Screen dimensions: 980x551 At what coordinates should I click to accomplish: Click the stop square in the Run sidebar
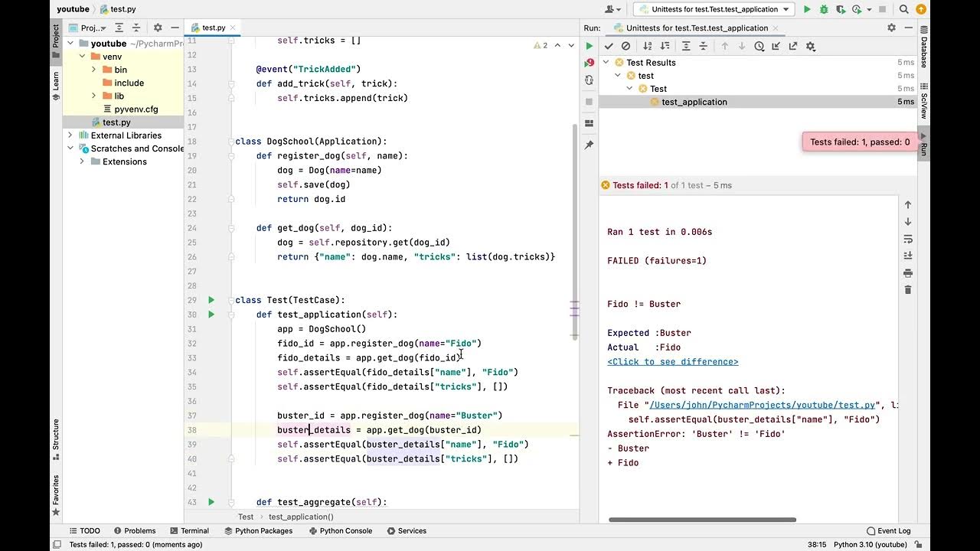click(589, 101)
